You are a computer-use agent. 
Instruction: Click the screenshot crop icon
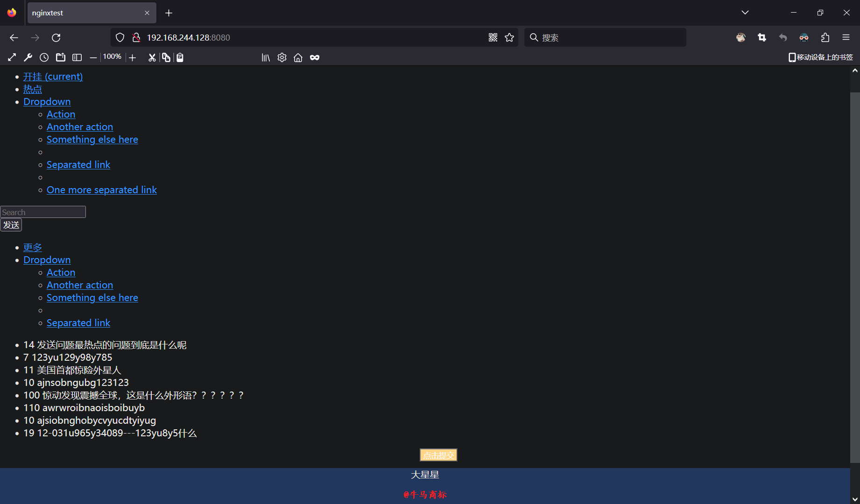(762, 38)
